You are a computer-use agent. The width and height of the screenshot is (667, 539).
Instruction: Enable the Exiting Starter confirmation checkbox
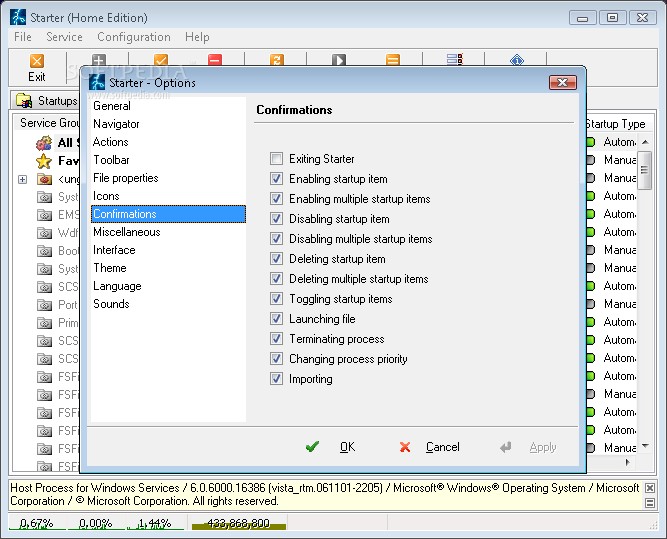tap(277, 159)
